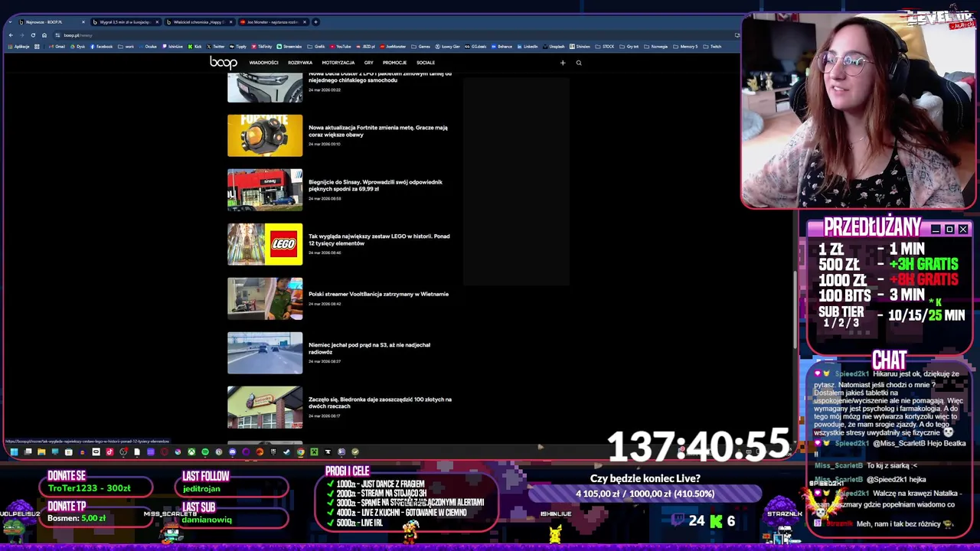980x551 pixels.
Task: Expand the Games bookmarks folder
Action: tap(420, 47)
